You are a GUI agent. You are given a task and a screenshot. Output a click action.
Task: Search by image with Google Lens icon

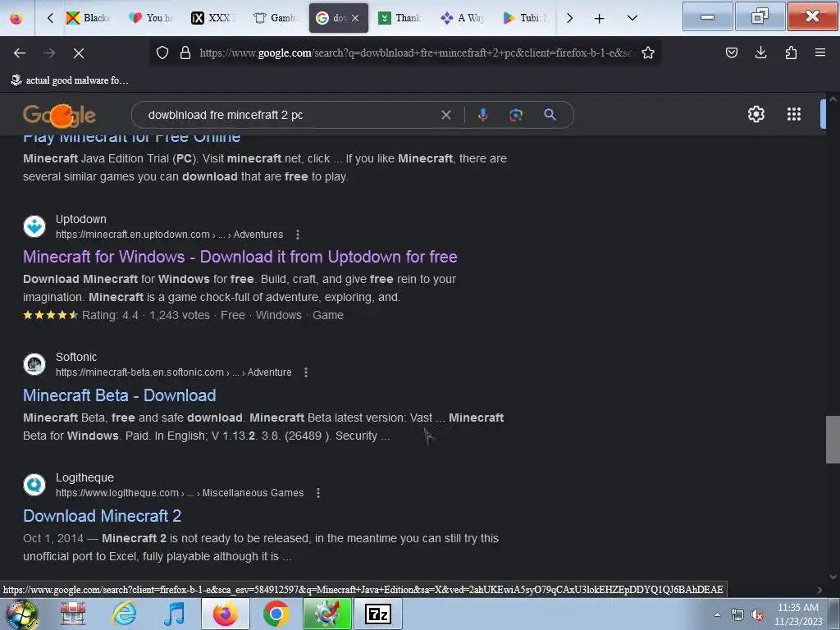pyautogui.click(x=515, y=115)
